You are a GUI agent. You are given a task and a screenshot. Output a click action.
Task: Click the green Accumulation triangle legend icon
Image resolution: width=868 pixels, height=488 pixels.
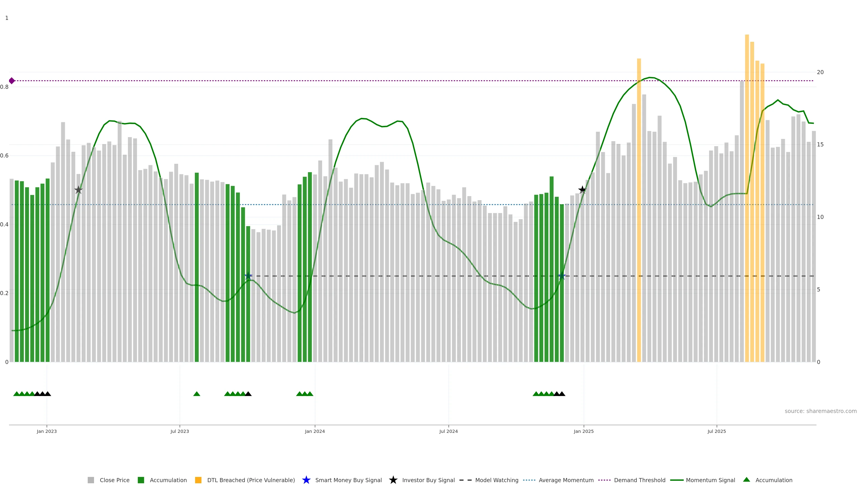[746, 480]
